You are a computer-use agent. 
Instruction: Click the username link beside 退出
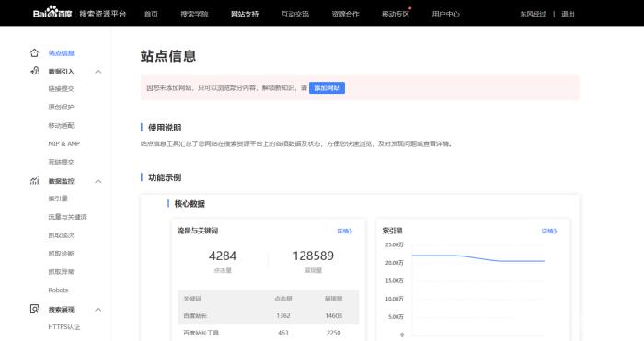[x=533, y=14]
